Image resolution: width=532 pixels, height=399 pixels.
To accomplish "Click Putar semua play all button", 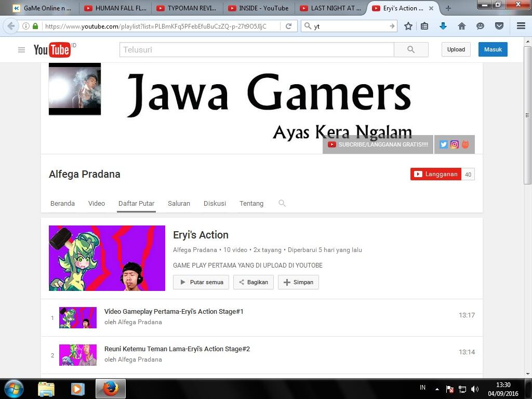I will tap(201, 282).
